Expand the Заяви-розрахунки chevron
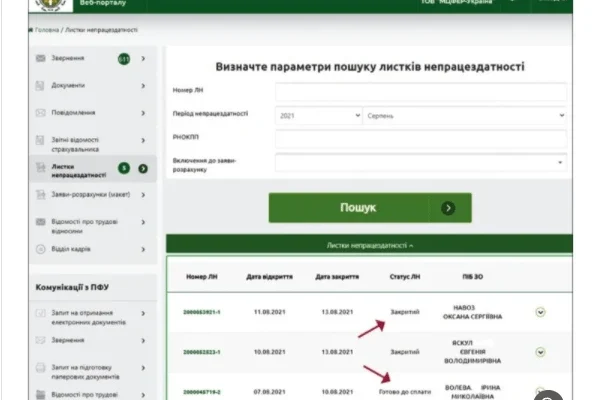Screen dimensions: 600x400 coord(143,195)
